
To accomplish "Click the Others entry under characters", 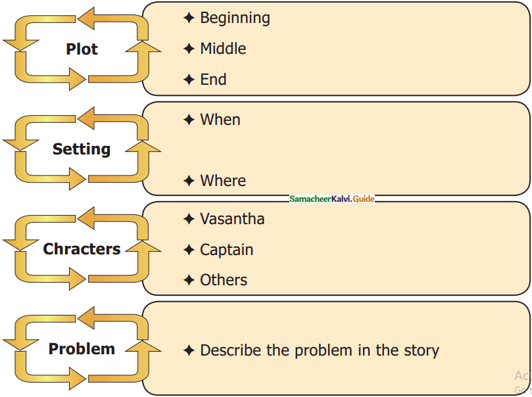I will click(x=224, y=280).
